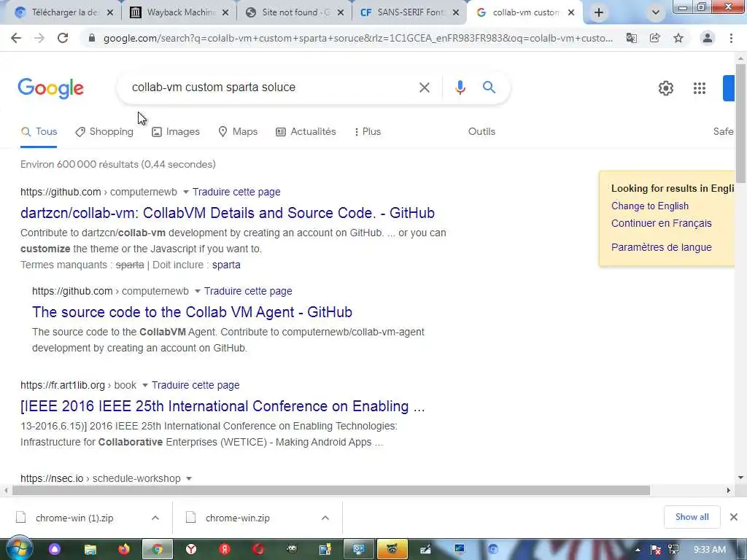Click the taskbar clock showing 9:33 AM
This screenshot has width=747, height=560.
710,550
